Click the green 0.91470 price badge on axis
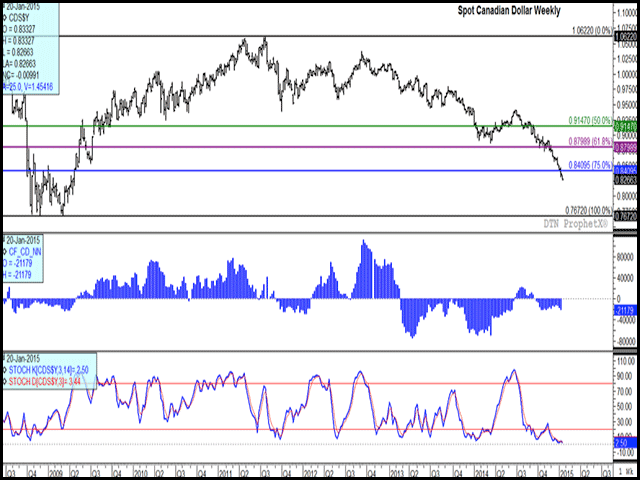 point(625,126)
